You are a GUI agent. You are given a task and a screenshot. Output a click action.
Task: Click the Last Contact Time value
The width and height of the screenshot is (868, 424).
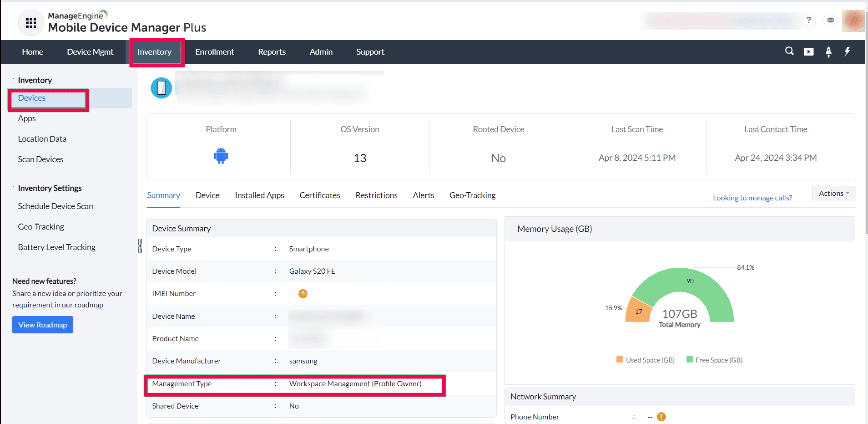pyautogui.click(x=776, y=158)
